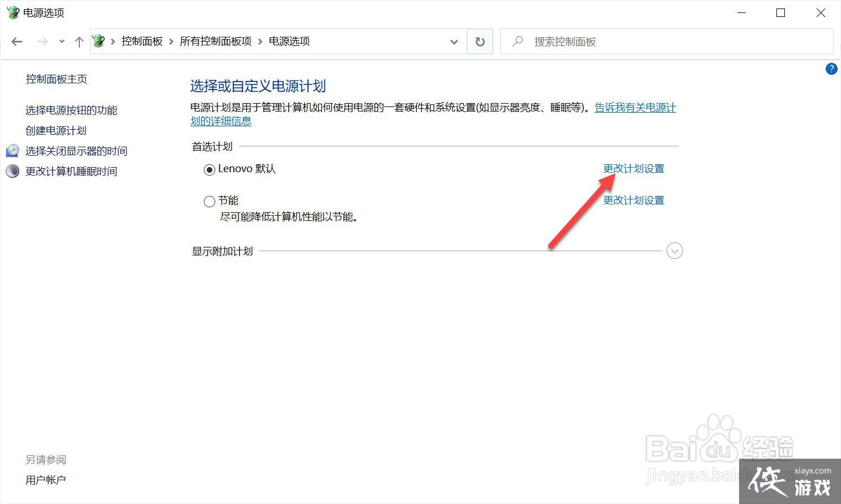Close the 电源选项 window
Image resolution: width=841 pixels, height=504 pixels.
(x=821, y=12)
